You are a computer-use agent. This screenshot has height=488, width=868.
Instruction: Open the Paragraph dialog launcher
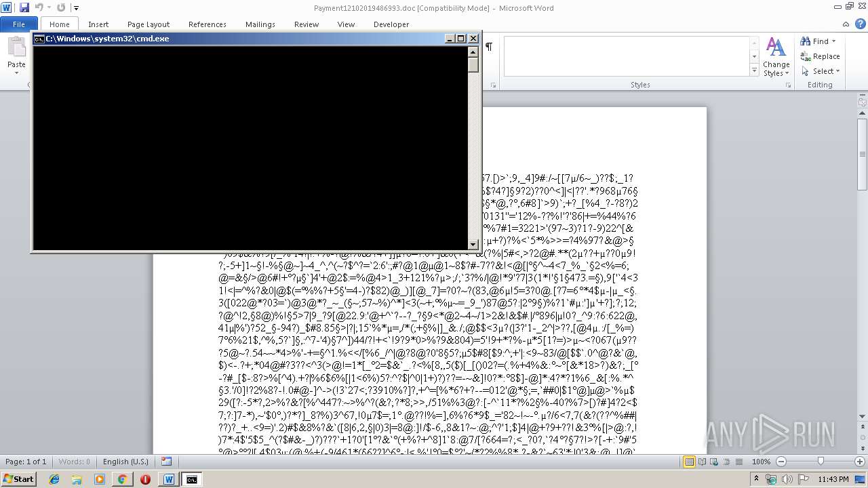[493, 85]
